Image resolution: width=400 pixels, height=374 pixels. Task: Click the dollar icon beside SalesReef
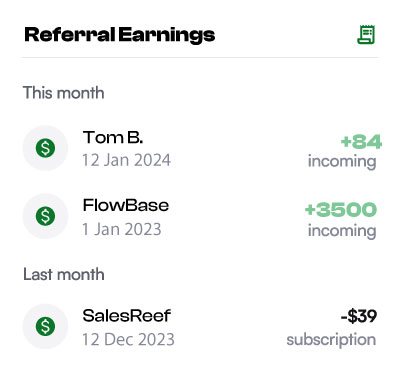point(45,326)
